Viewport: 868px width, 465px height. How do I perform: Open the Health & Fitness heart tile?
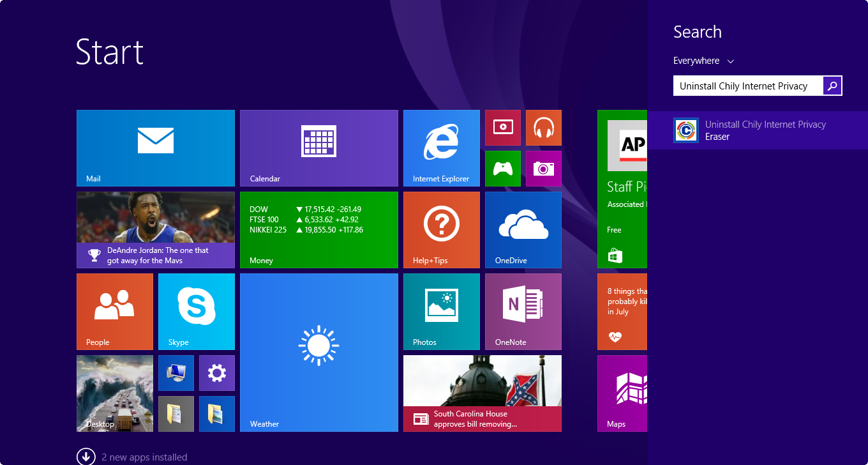622,312
